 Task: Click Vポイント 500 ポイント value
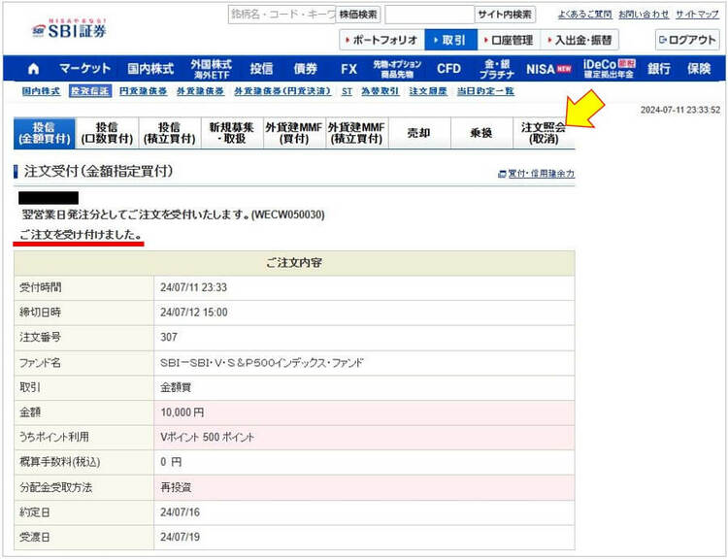coord(207,438)
